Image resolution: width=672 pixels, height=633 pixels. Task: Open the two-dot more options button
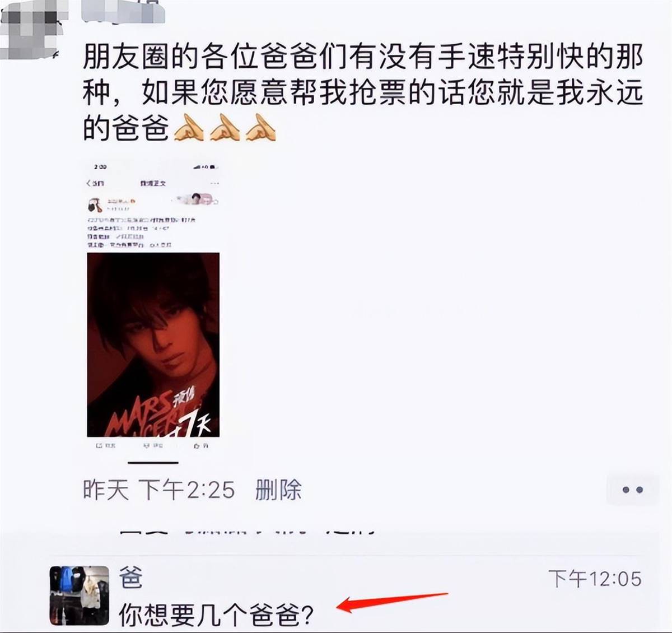[633, 490]
